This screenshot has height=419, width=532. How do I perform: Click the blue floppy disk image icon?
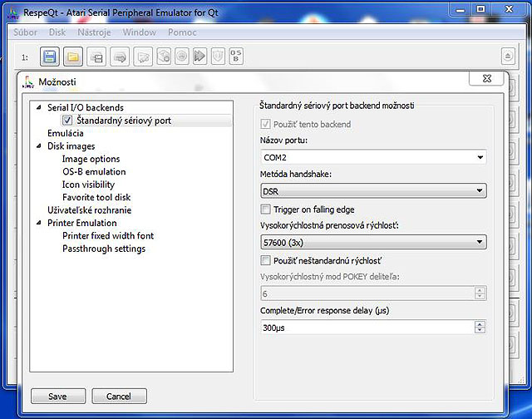point(50,57)
